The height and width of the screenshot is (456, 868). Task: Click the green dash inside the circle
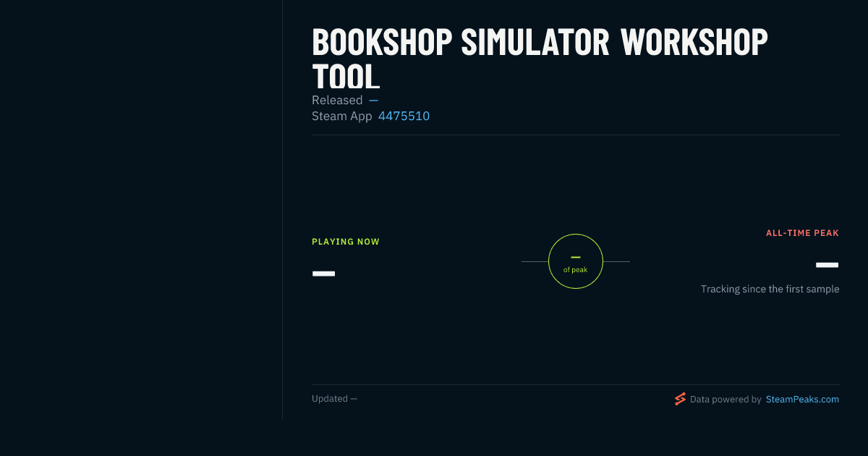click(x=576, y=257)
